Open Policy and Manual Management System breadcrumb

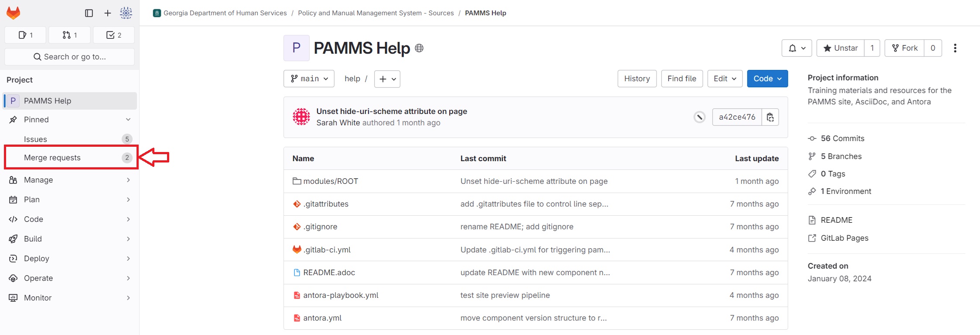coord(376,13)
